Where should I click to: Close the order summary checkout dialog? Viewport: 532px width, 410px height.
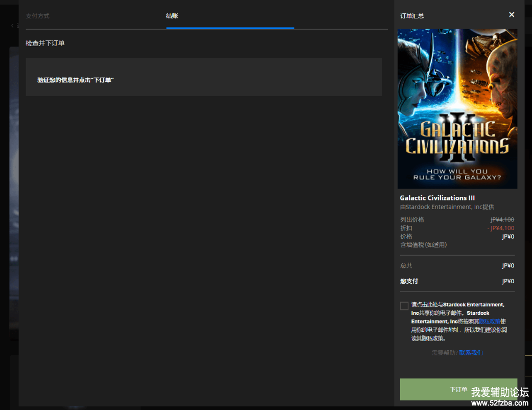512,15
